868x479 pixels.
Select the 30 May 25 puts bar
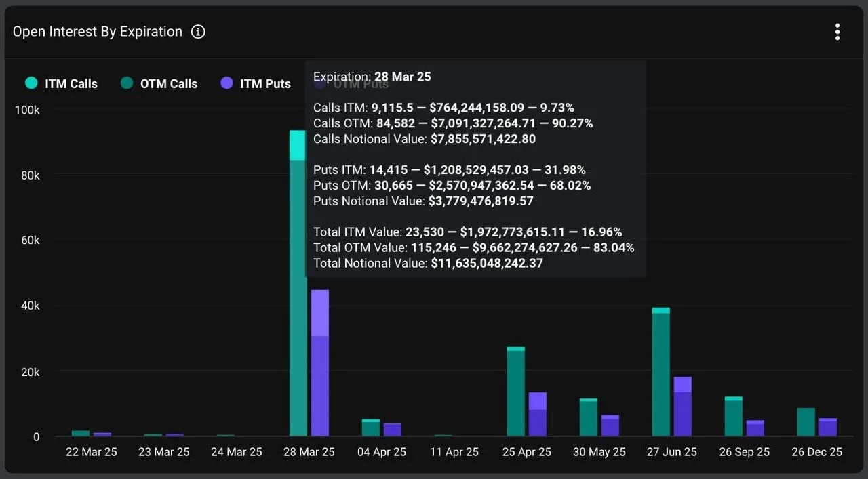click(x=610, y=425)
